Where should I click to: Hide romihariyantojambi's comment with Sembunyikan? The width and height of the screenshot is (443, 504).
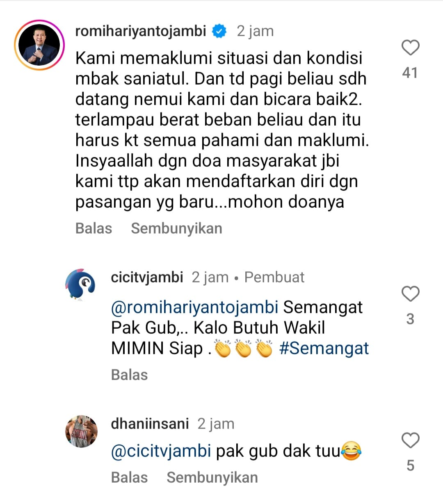pyautogui.click(x=176, y=228)
